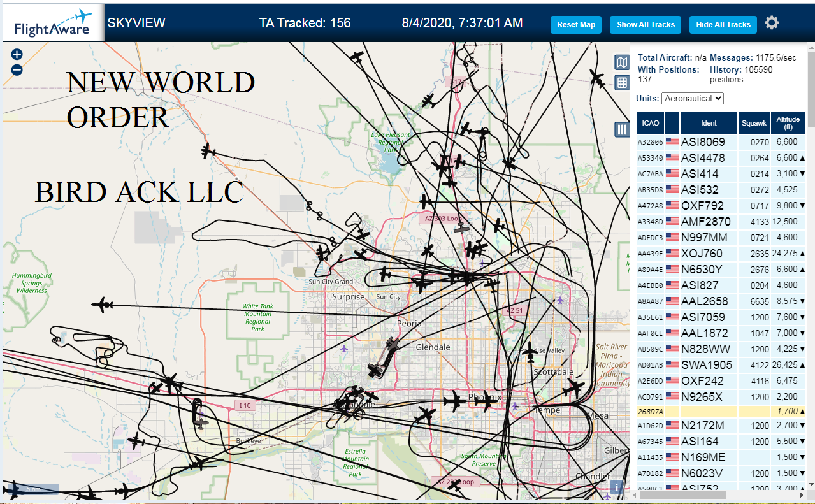Click the US flag beside ASI8069

pos(672,142)
